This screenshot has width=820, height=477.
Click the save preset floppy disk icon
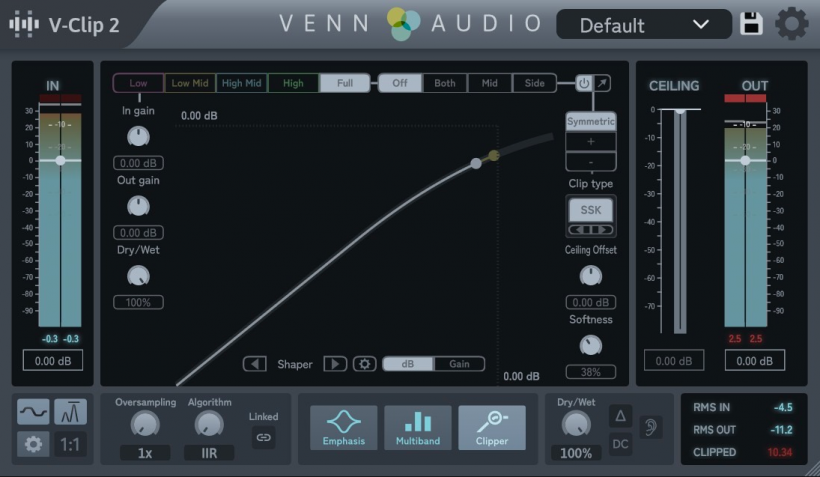point(751,24)
